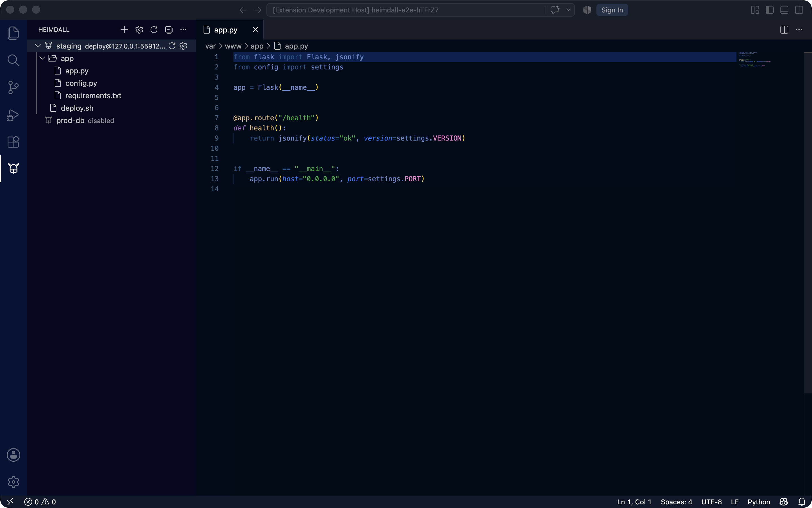This screenshot has height=508, width=812.
Task: Open editor more actions ellipsis
Action: 799,30
